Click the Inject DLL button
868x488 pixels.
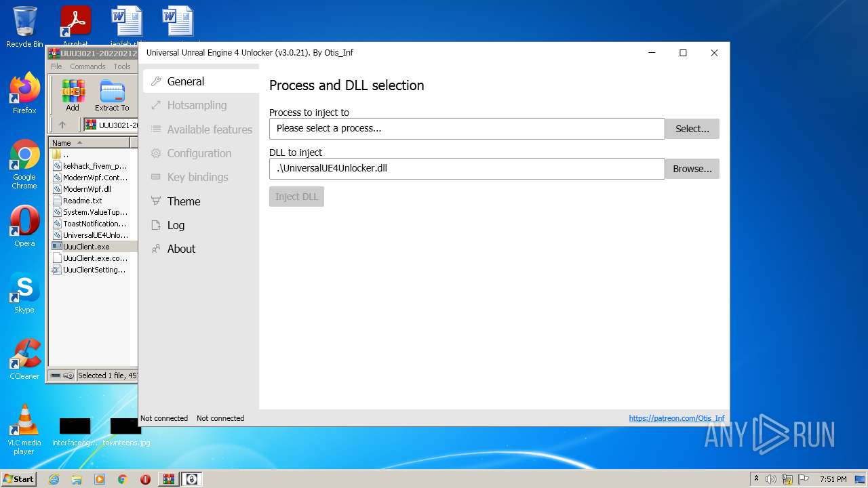coord(296,197)
